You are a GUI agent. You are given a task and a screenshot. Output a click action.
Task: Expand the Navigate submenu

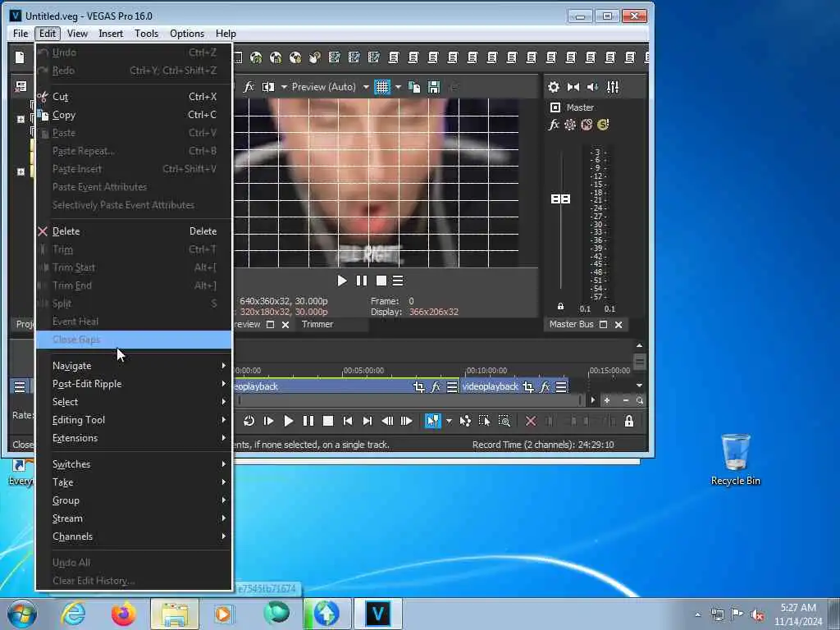point(134,366)
